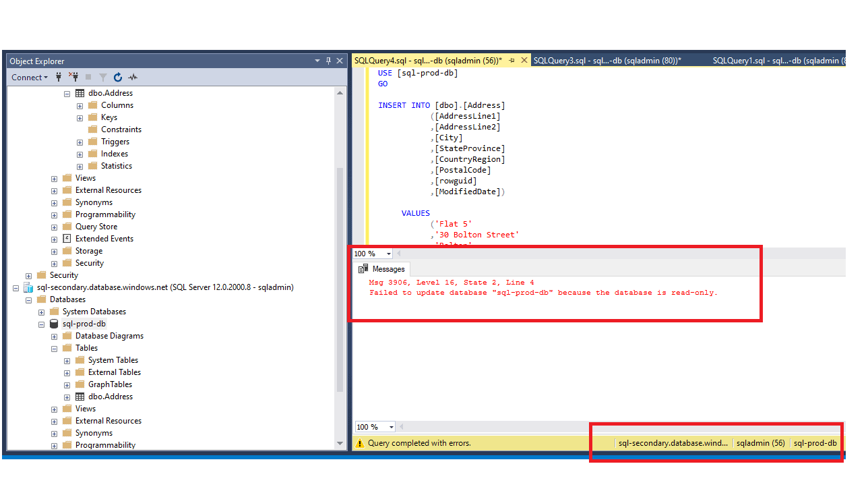Pin the Object Explorer panel with auto-hide icon

[329, 61]
